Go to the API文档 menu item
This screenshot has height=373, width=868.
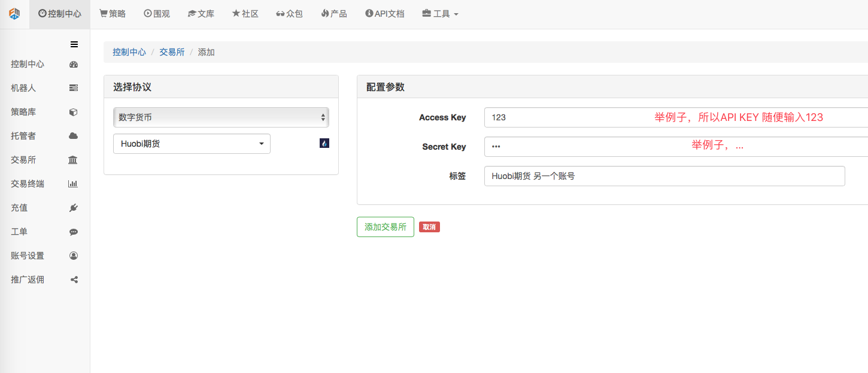(385, 14)
